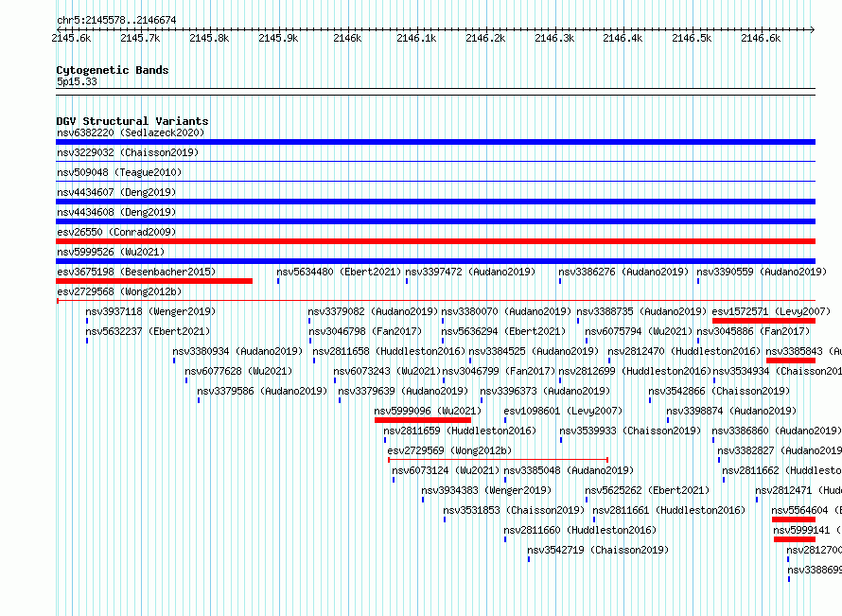
Task: Click nsv3397472 (Audano2019) label
Action: click(x=470, y=272)
